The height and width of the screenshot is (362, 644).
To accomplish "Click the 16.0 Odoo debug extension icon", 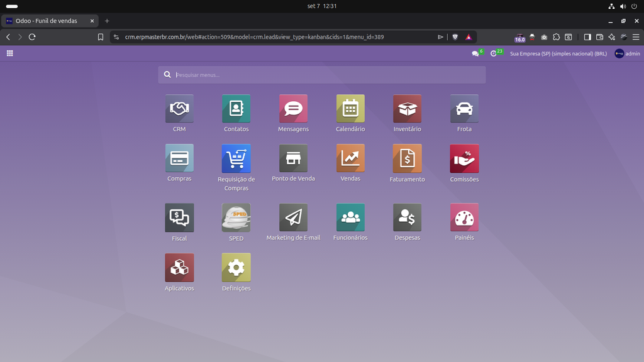I will (520, 38).
